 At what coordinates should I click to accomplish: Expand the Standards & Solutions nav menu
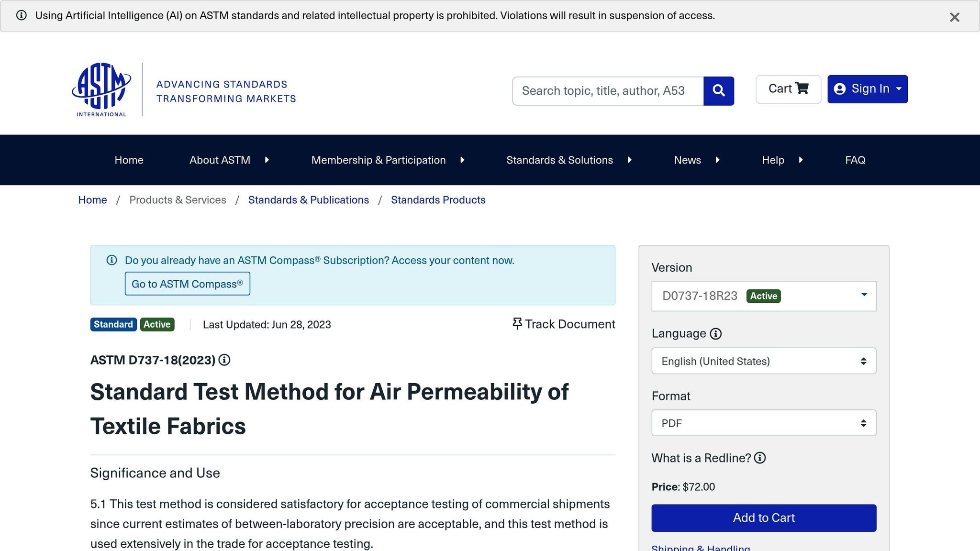tap(568, 160)
